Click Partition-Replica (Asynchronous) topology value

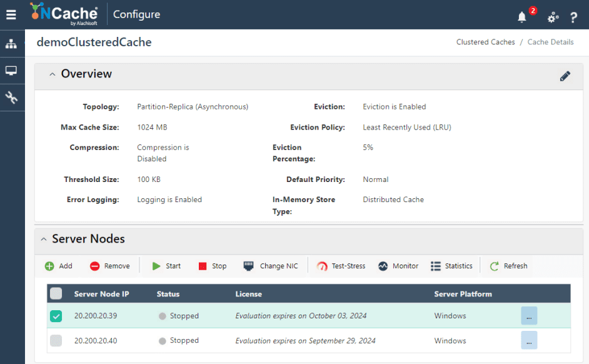[193, 107]
